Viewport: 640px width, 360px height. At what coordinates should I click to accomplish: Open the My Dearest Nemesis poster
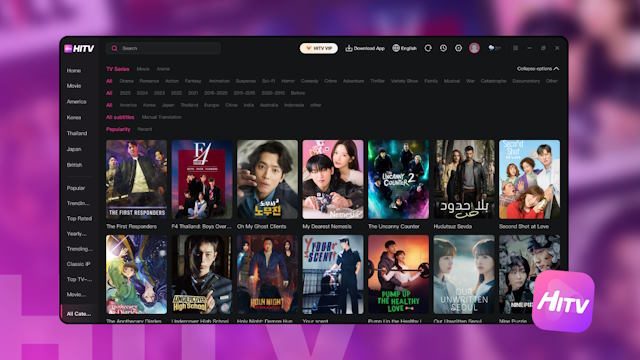(333, 180)
